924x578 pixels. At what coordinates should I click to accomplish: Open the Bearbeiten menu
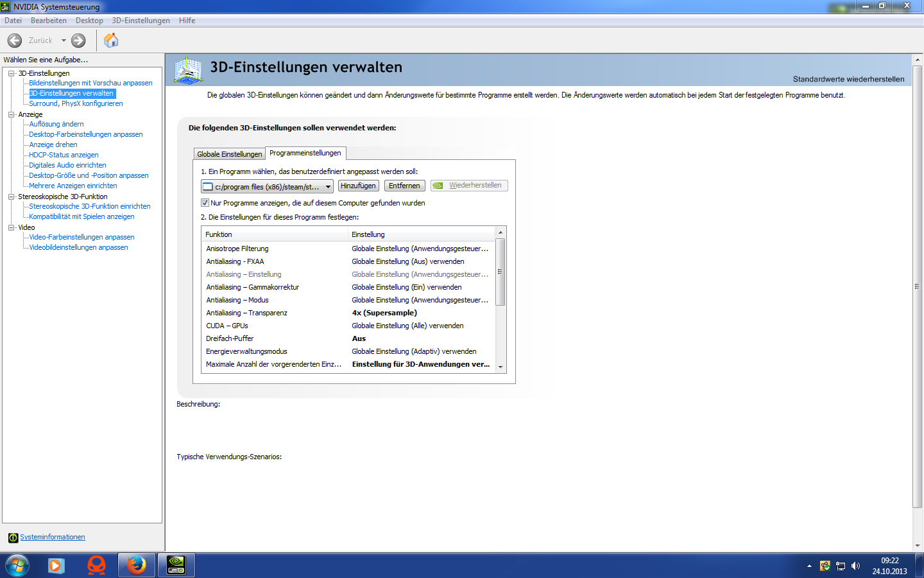[49, 21]
